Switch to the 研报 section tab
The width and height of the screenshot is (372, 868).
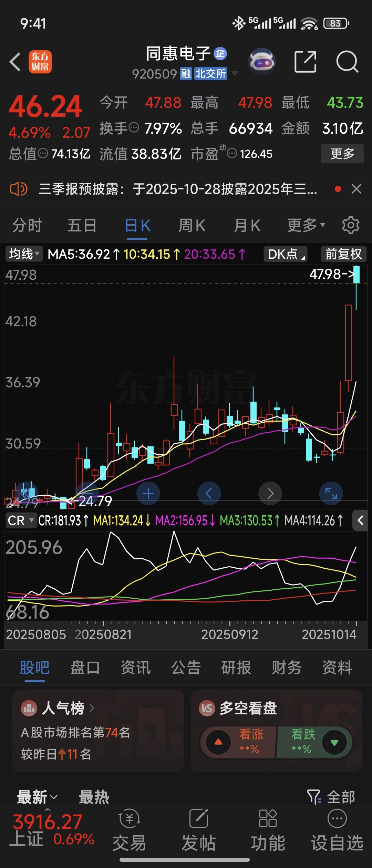click(236, 668)
